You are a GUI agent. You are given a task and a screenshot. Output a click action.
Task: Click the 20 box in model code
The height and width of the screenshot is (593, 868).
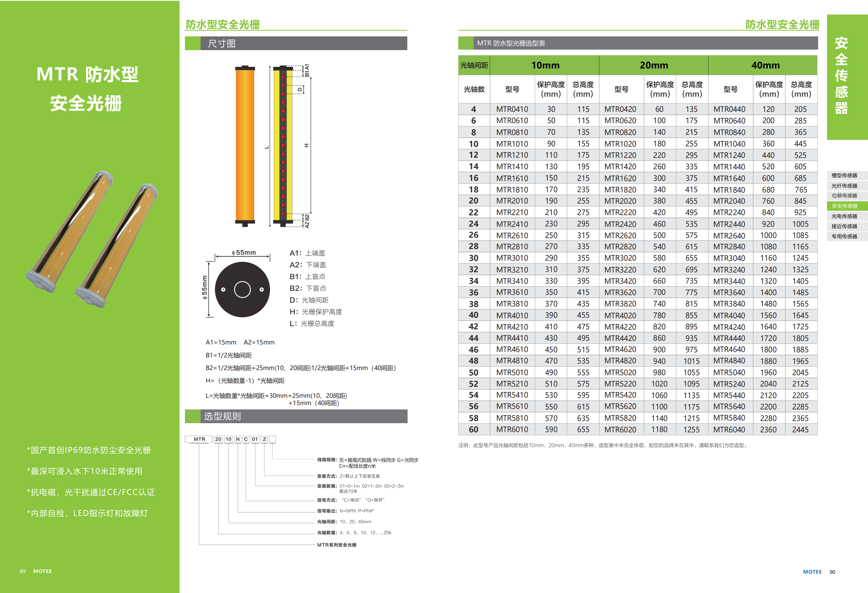point(218,439)
